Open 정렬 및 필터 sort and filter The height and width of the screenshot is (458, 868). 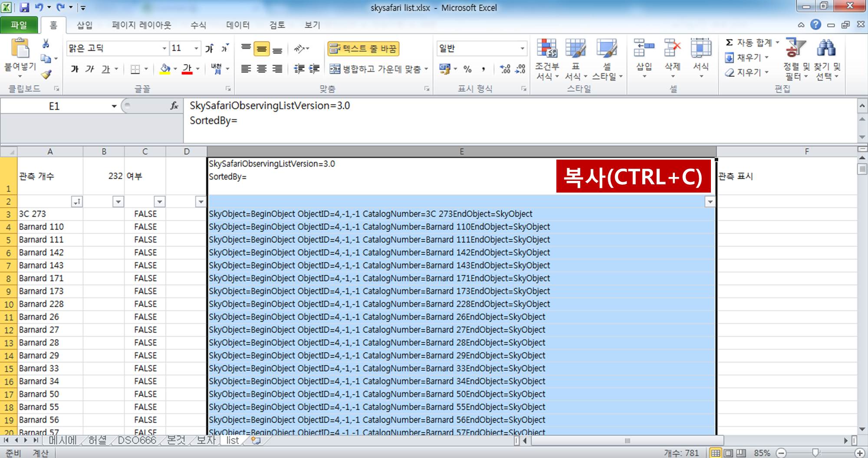coord(796,59)
